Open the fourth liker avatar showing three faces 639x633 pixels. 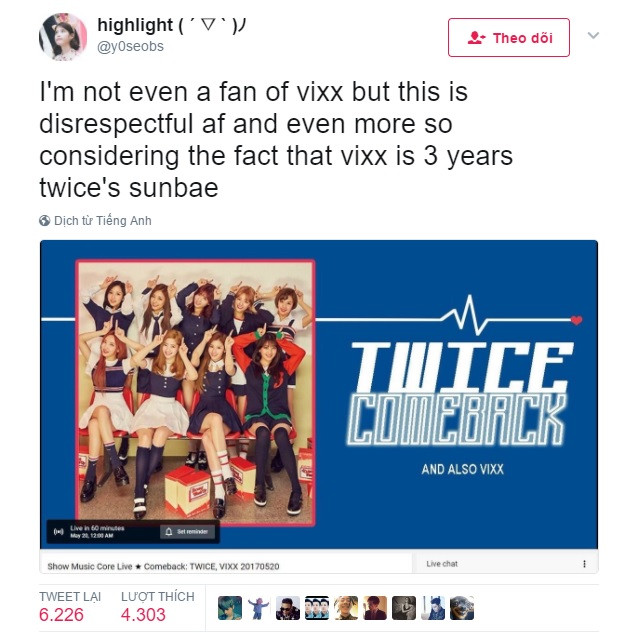tap(317, 608)
